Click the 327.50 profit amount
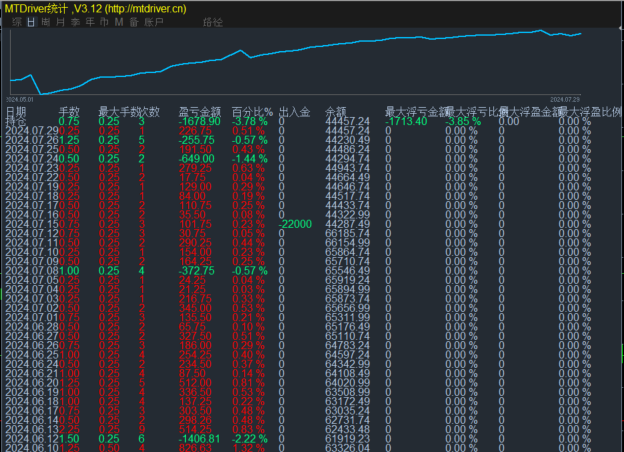Image resolution: width=624 pixels, height=452 pixels. point(195,336)
